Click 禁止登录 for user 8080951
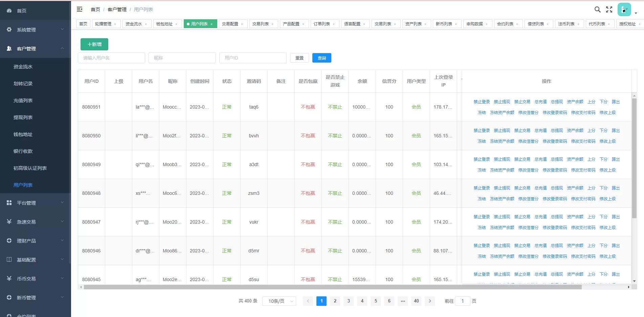This screenshot has width=644, height=317. 482,102
